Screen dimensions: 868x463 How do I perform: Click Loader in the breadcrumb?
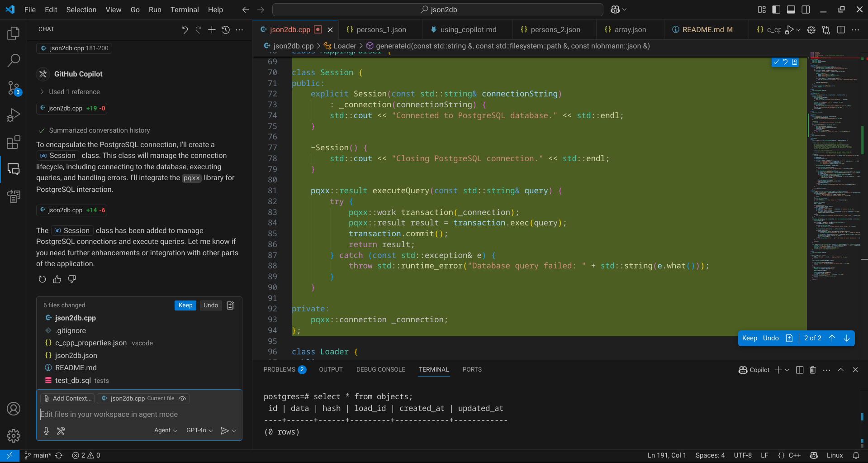pyautogui.click(x=345, y=46)
